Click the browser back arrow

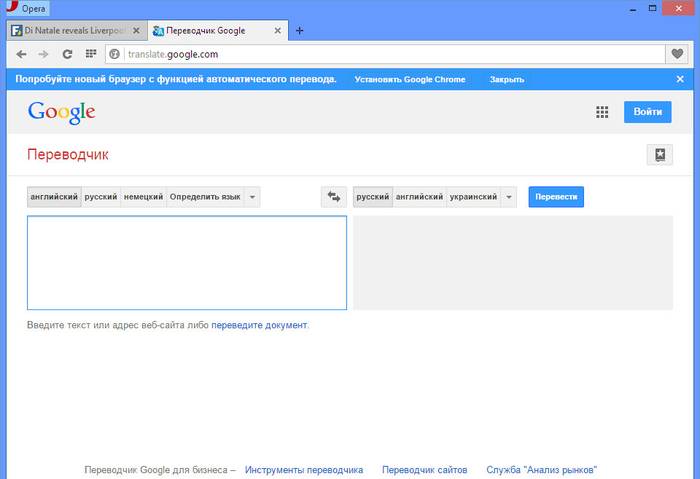tap(21, 54)
